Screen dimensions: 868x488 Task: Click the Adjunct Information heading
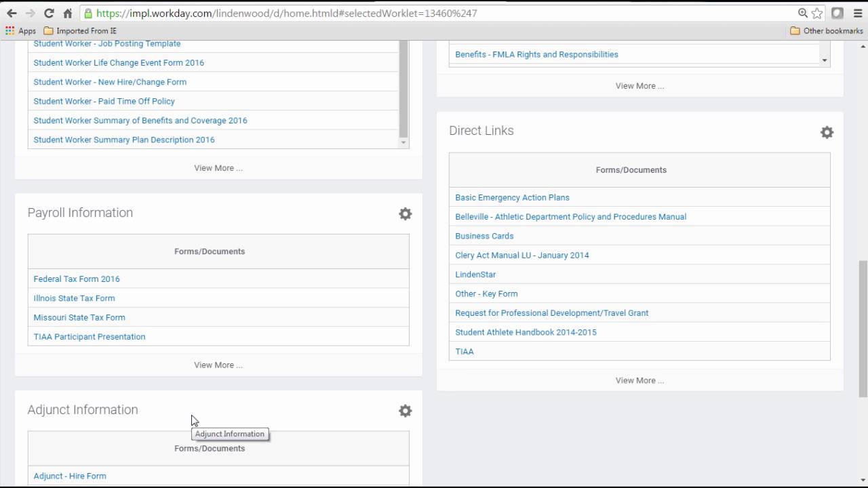[83, 410]
